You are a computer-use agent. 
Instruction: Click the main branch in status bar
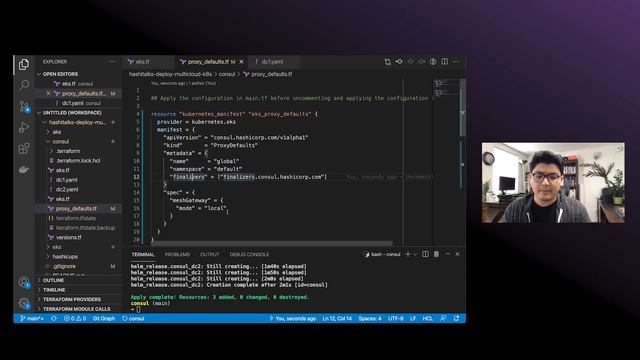[32, 318]
